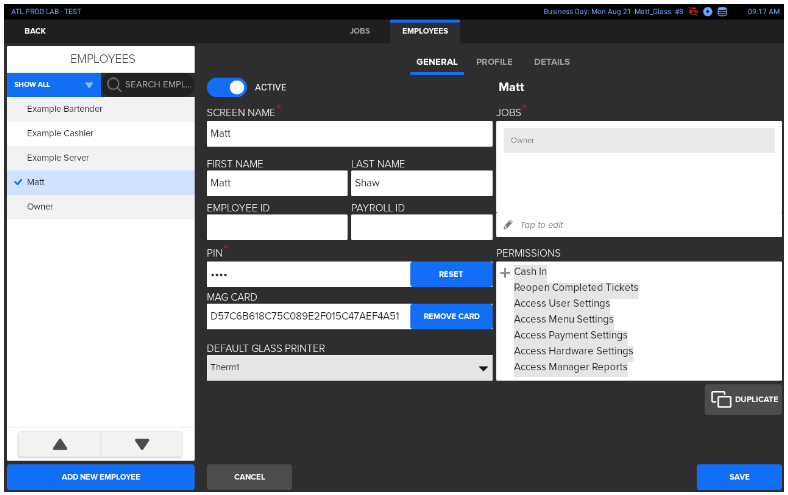Click the blue circular status icon
This screenshot has width=788, height=495.
(x=707, y=11)
